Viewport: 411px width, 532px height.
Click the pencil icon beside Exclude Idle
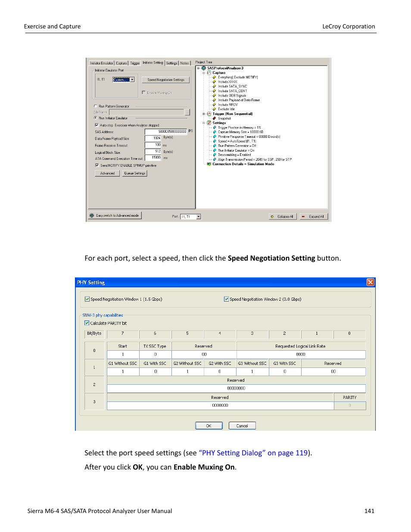[215, 109]
